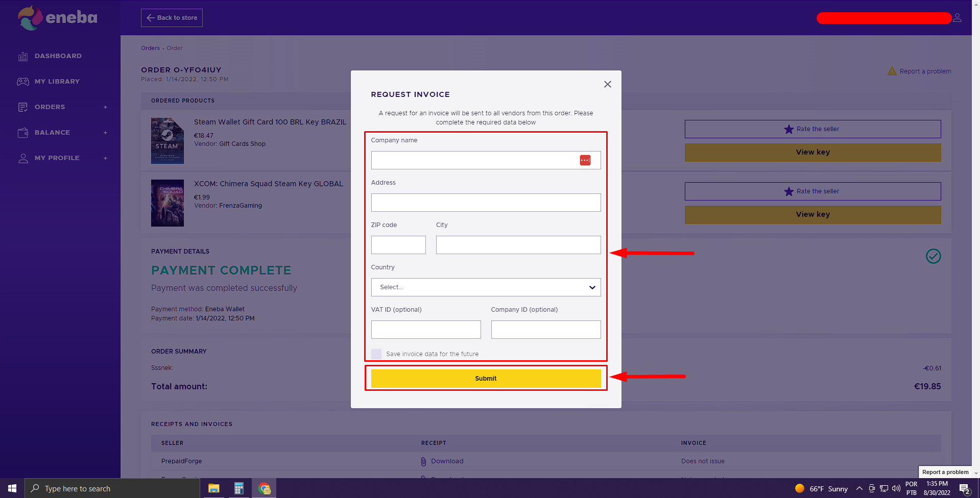
Task: Open the XCOM Chimera Squad thumbnail
Action: pos(168,203)
